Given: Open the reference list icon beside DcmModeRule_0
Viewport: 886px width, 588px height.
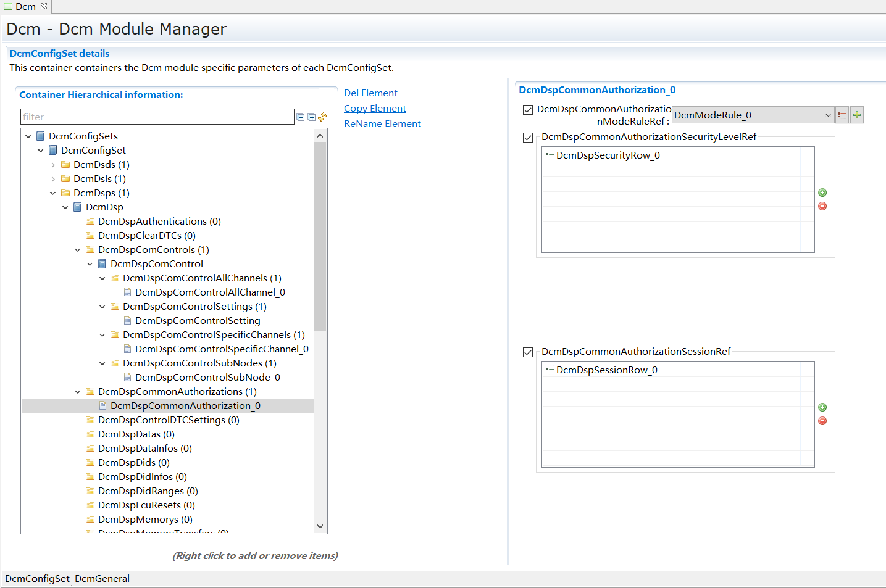Looking at the screenshot, I should [842, 114].
